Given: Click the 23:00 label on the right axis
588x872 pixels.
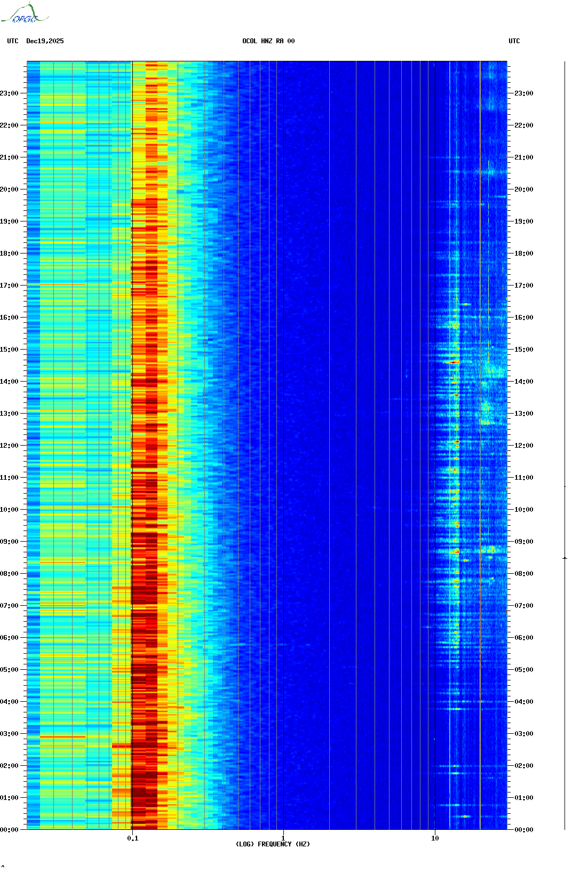Looking at the screenshot, I should [524, 93].
